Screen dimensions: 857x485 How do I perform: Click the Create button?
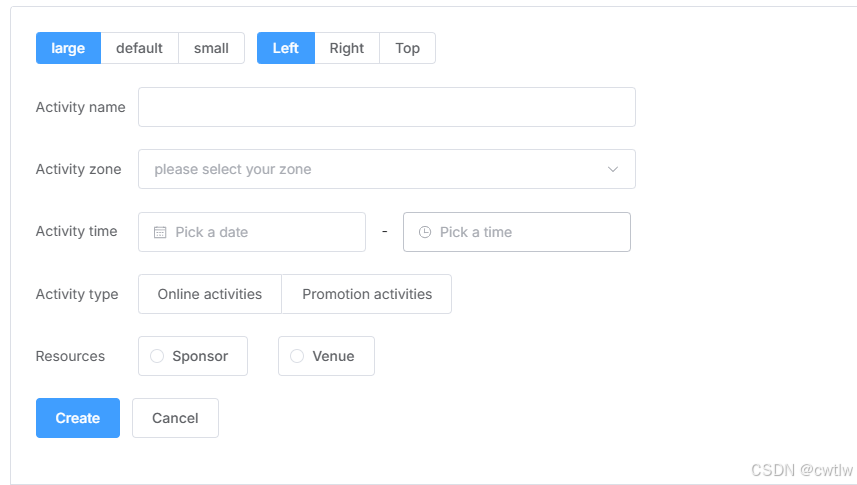click(78, 418)
